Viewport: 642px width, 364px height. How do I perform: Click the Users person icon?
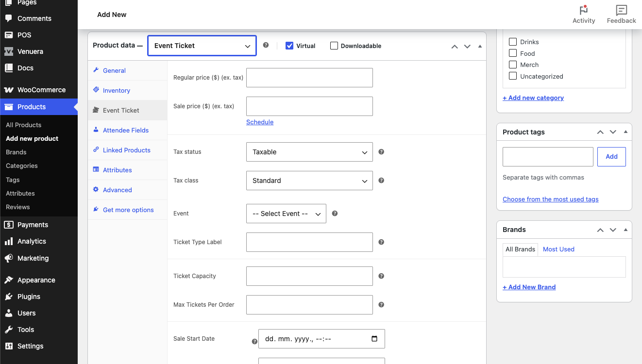[9, 313]
